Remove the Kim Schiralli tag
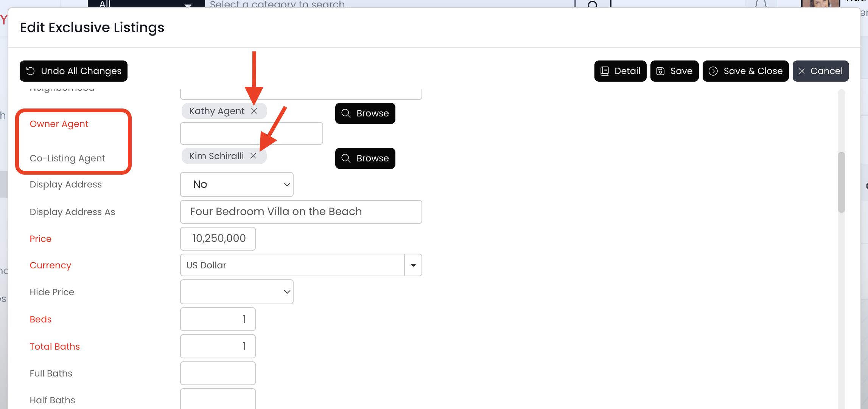The width and height of the screenshot is (868, 409). 254,156
